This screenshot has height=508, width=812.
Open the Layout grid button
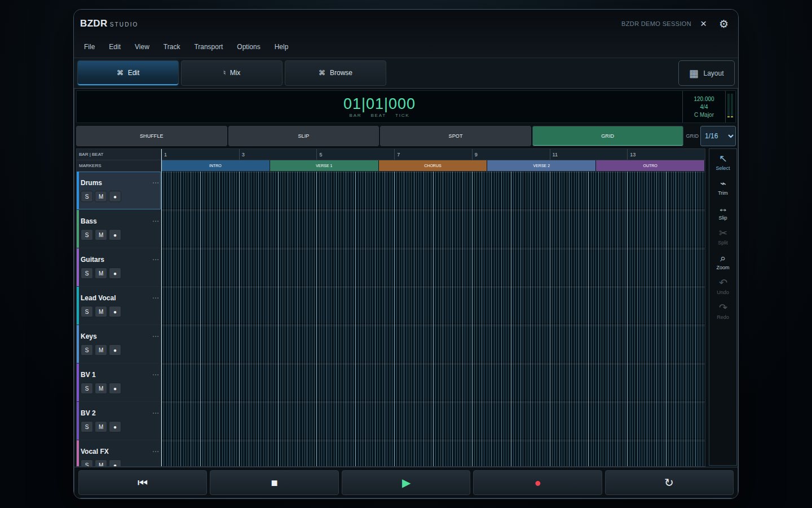[707, 73]
